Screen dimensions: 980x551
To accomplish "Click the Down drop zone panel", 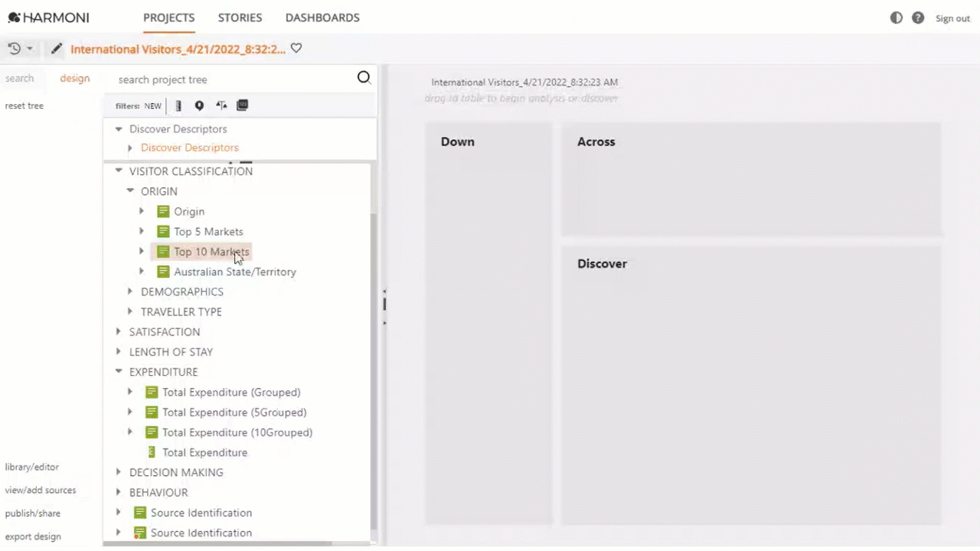I will tap(488, 324).
